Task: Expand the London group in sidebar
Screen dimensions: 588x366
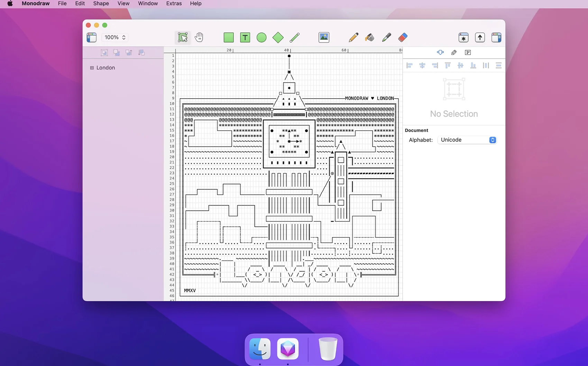Action: click(92, 68)
